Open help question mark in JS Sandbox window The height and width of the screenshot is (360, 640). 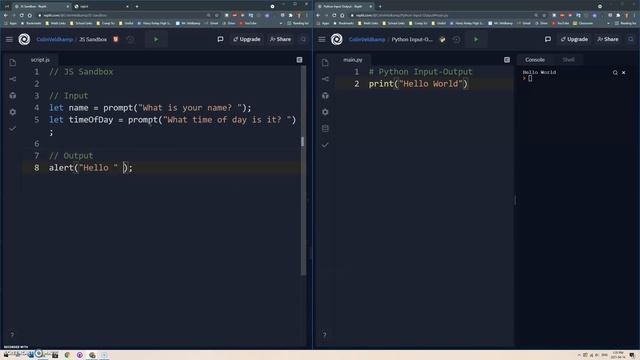point(12,335)
